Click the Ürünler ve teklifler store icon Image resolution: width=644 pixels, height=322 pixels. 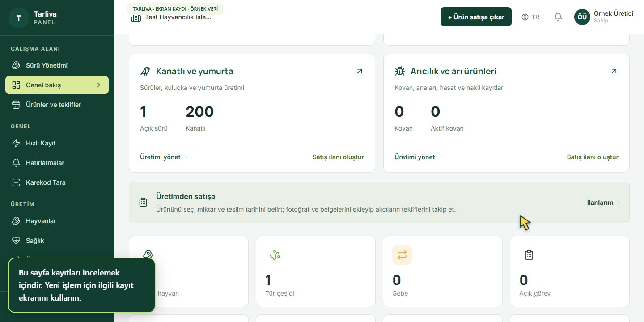point(16,105)
